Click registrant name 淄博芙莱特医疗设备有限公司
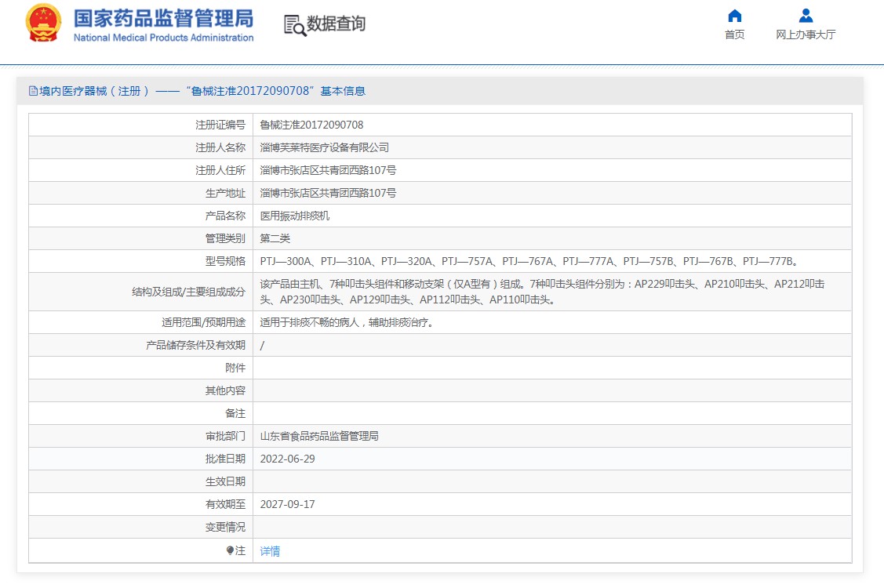 click(x=324, y=147)
